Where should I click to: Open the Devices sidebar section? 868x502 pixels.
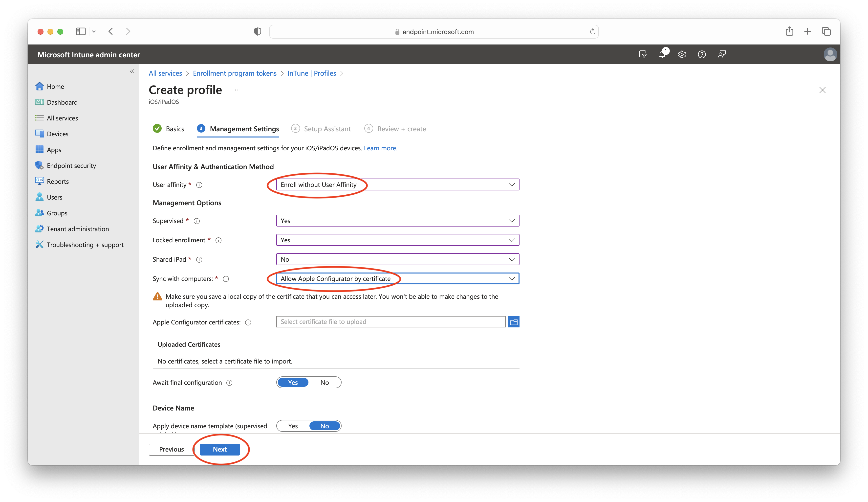[58, 134]
